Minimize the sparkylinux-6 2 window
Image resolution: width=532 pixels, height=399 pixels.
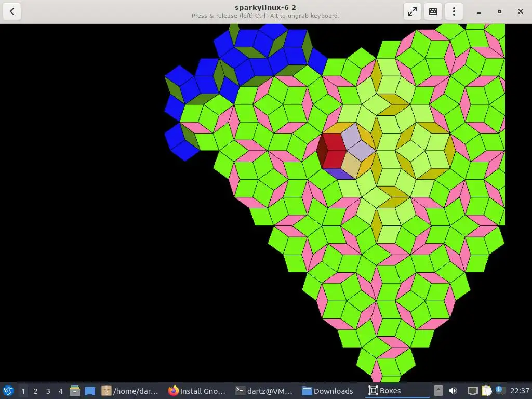click(478, 12)
